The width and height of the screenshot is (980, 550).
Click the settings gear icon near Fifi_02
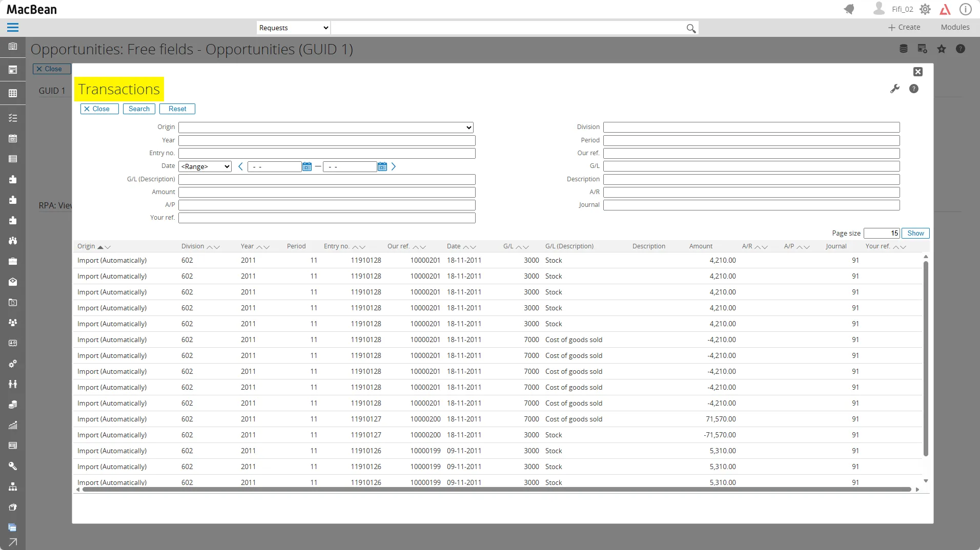[925, 9]
